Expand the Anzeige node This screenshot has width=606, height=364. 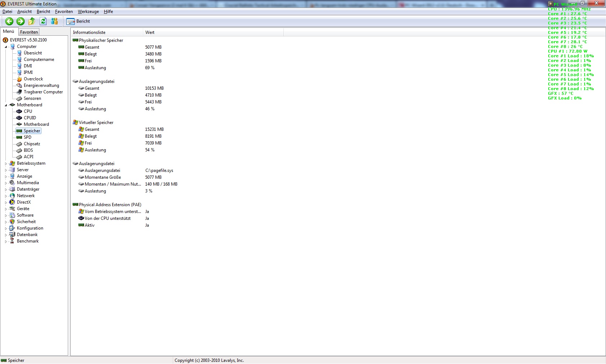6,177
